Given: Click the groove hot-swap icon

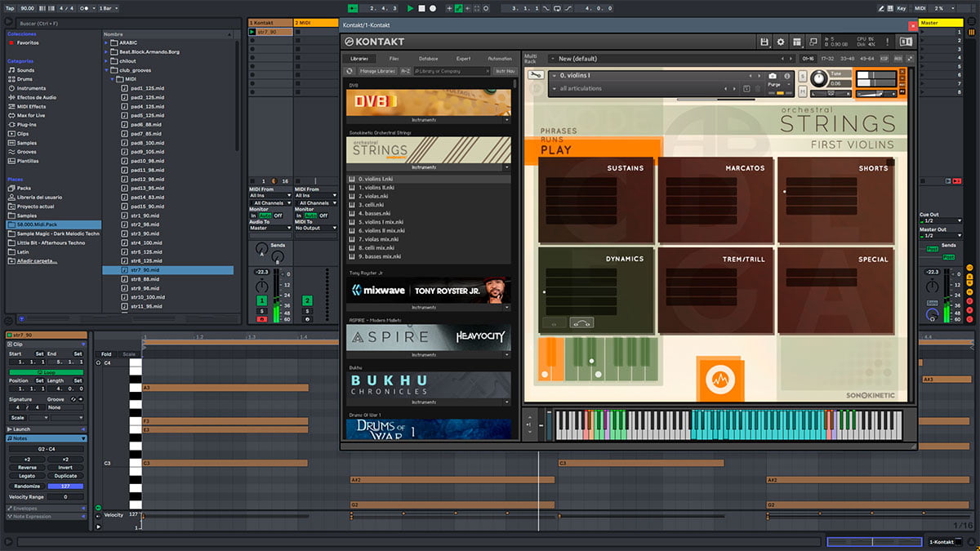Looking at the screenshot, I should 73,399.
